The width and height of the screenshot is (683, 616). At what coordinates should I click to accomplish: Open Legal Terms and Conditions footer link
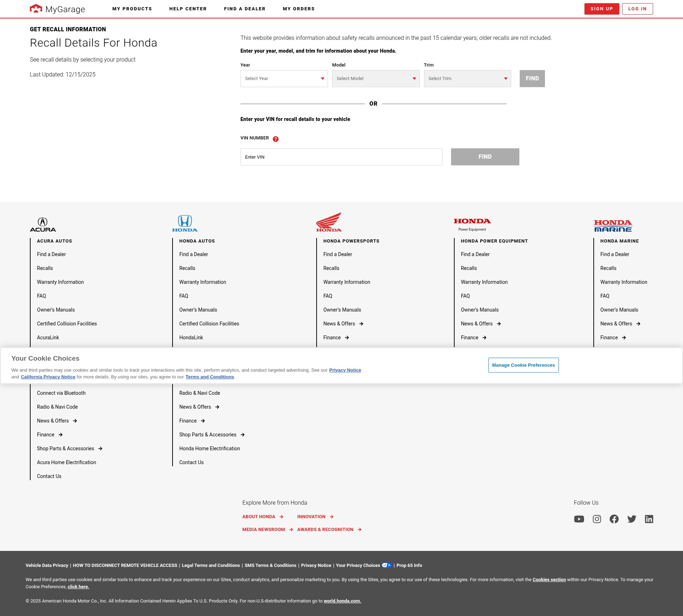[x=211, y=565]
